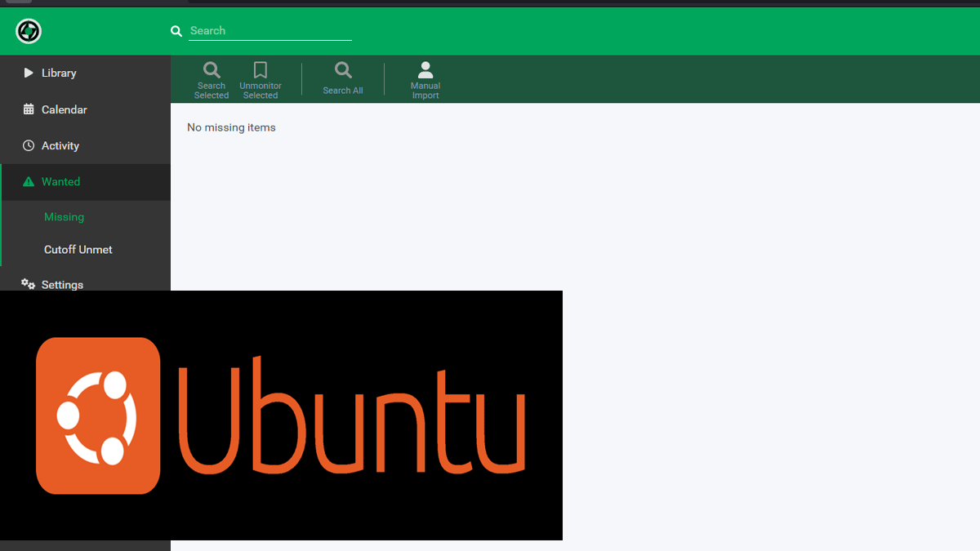This screenshot has height=551, width=980.
Task: Click the Lidarr logo in the header
Action: point(29,31)
